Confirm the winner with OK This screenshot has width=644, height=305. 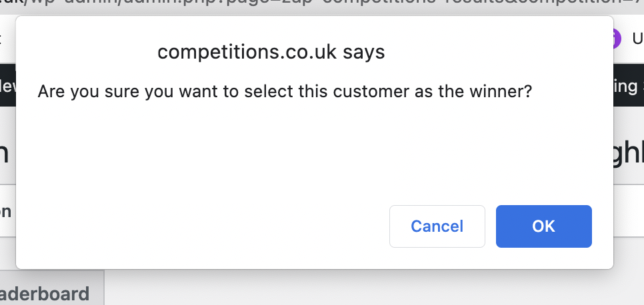point(544,226)
